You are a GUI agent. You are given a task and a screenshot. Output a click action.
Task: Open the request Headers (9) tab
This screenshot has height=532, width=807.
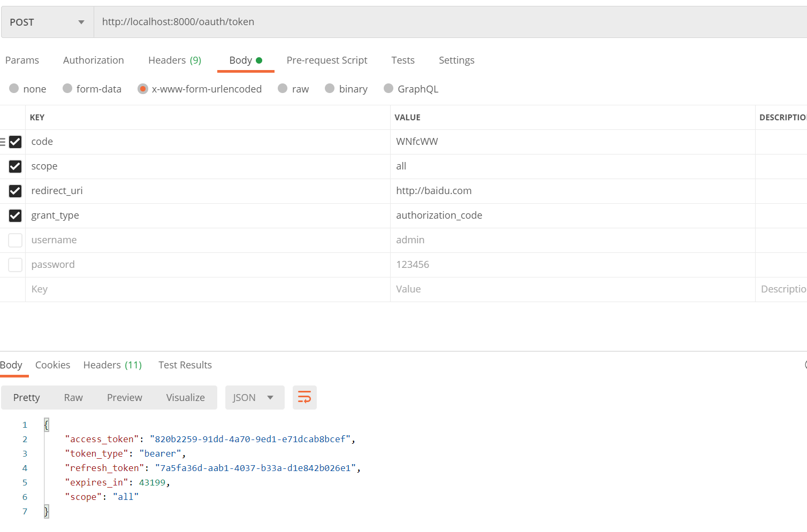pyautogui.click(x=174, y=60)
